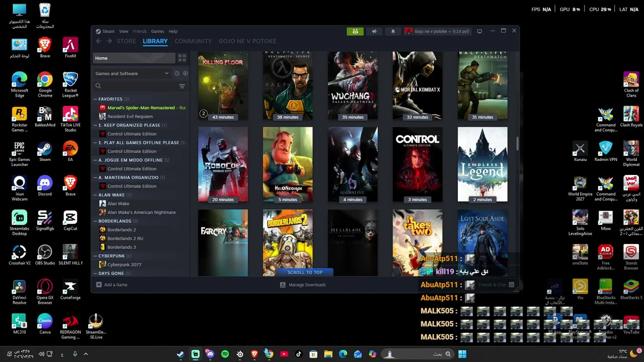644x362 pixels.
Task: Select Control Ultimate Edition under A. MANTENHA ORGANIZDO
Action: [132, 186]
